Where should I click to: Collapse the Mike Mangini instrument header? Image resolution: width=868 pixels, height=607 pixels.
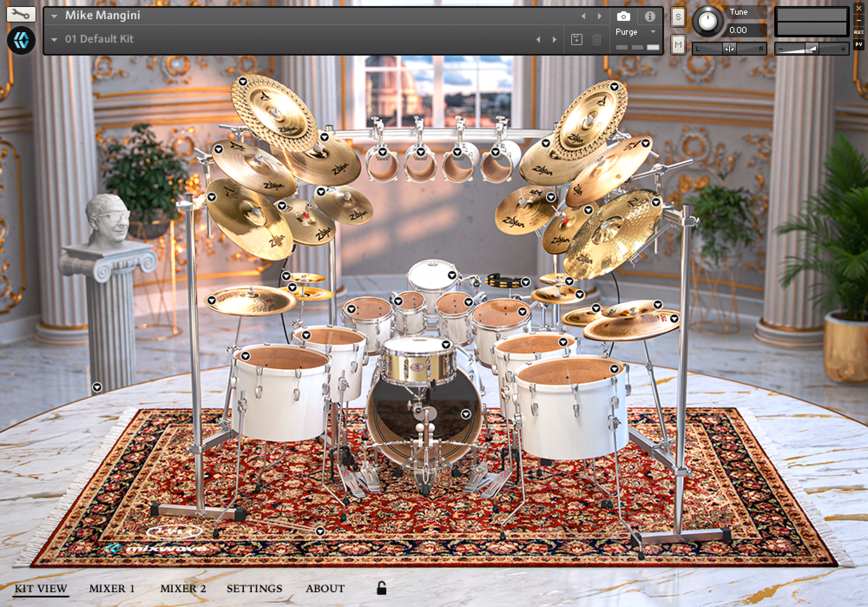54,16
